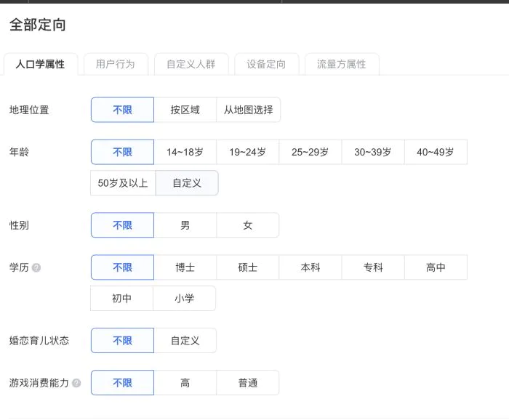The image size is (509, 420).
Task: Select the 流量方属性 tab
Action: pyautogui.click(x=342, y=64)
